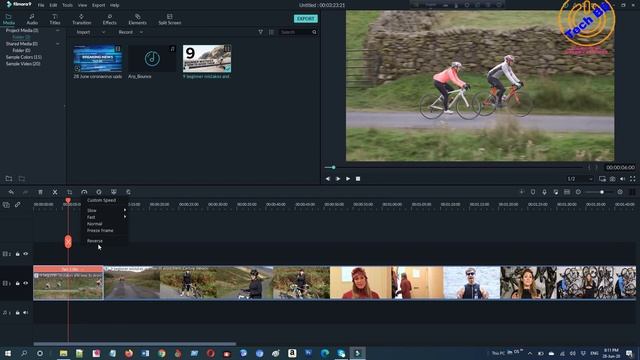Viewport: 640px width, 360px height.
Task: Click the preview Stop button
Action: tap(358, 179)
